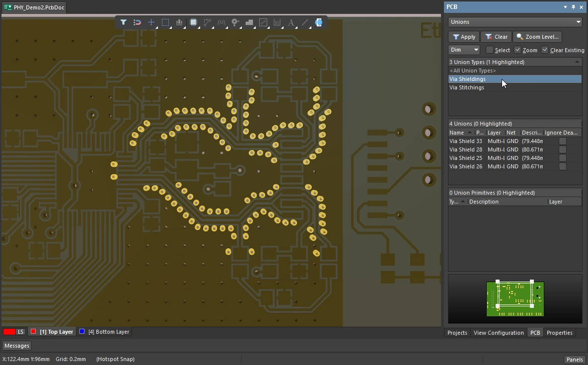Toggle the Clear Existing checkbox
Viewport: 588px width, 365px height.
(x=545, y=50)
